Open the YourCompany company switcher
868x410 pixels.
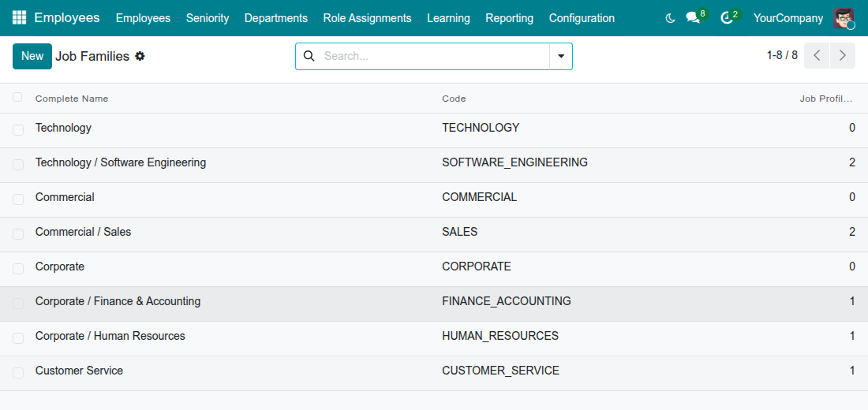coord(788,18)
